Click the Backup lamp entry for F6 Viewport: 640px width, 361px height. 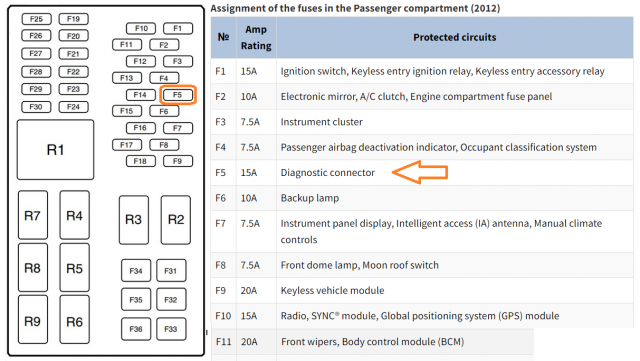click(310, 198)
